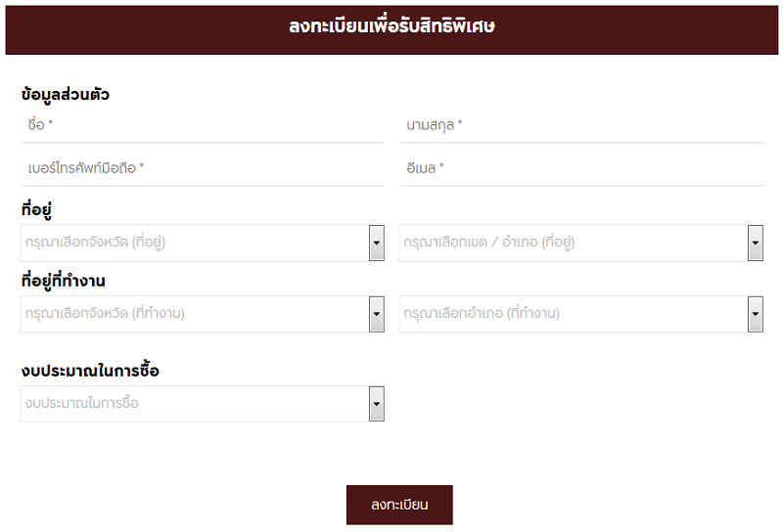Viewport: 783px width, 532px height.
Task: Click the ที่อยู่ที่ทำงาน section heading
Action: click(63, 281)
